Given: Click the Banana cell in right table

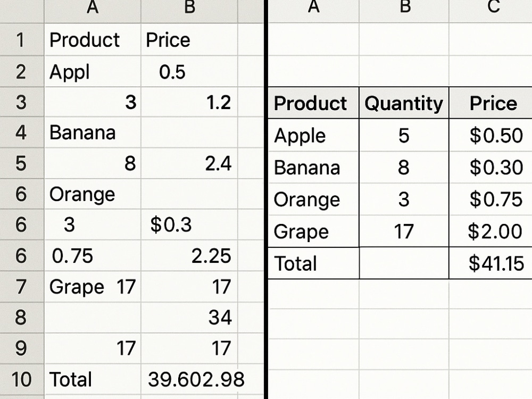Looking at the screenshot, I should click(313, 168).
